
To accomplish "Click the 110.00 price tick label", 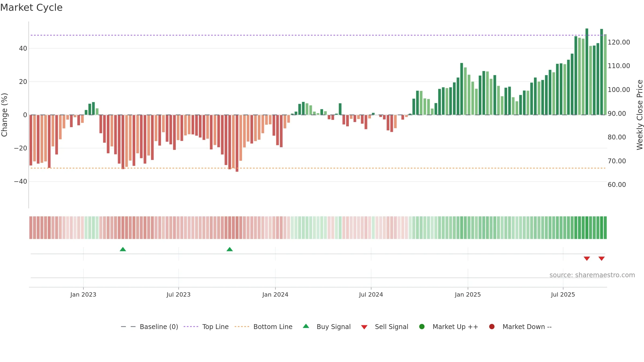I will coord(619,66).
